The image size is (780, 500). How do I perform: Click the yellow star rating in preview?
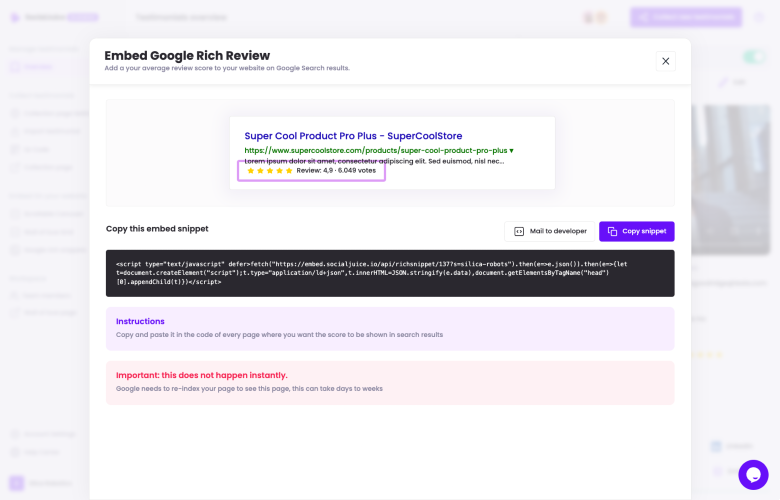pos(270,171)
